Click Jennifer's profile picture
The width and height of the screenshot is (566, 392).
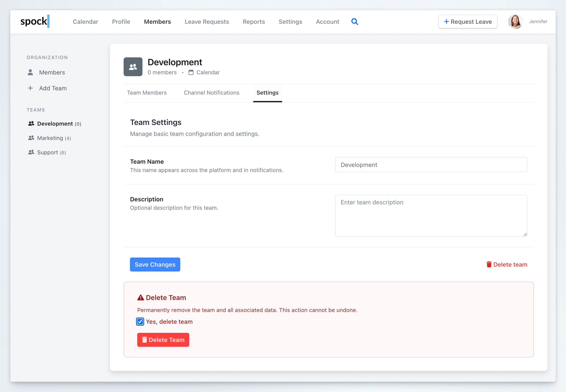pos(516,22)
